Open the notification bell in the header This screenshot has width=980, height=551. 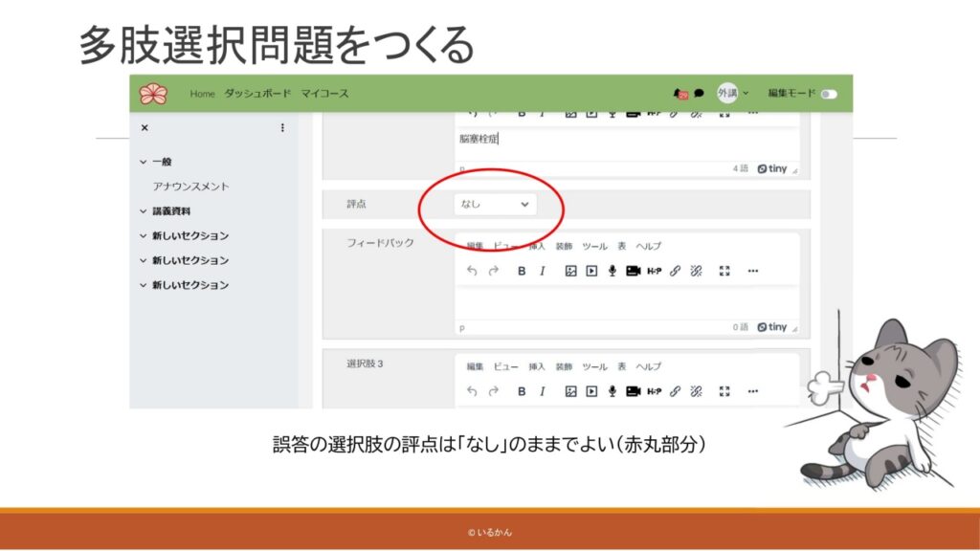point(680,94)
